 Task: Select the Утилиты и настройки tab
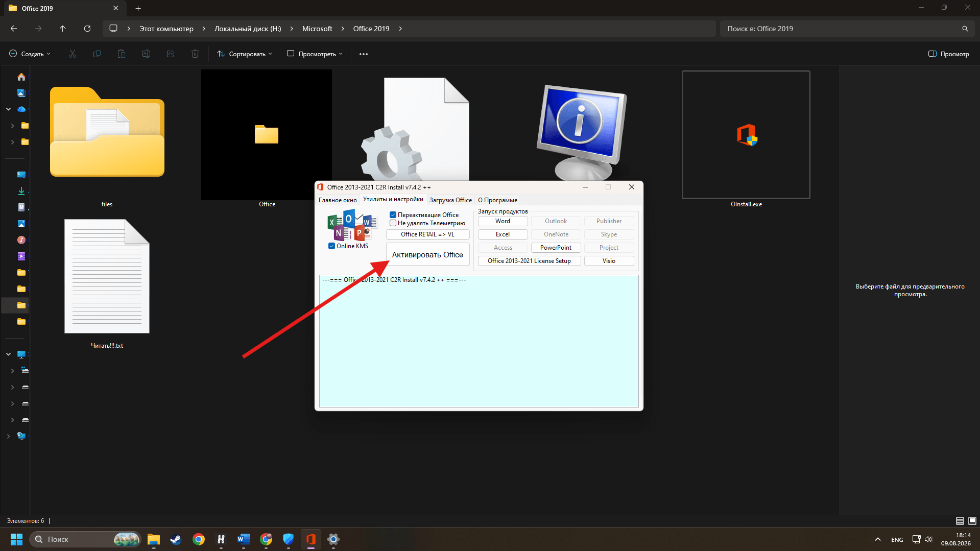(393, 200)
